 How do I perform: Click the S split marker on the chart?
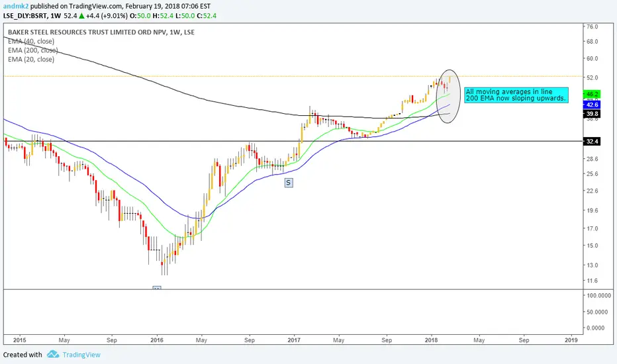(x=289, y=183)
